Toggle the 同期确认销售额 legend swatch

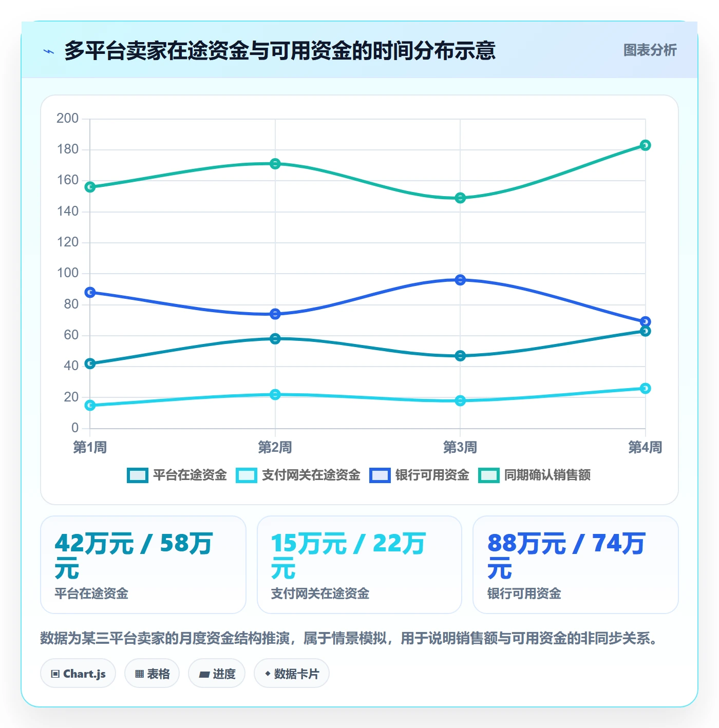click(x=488, y=475)
